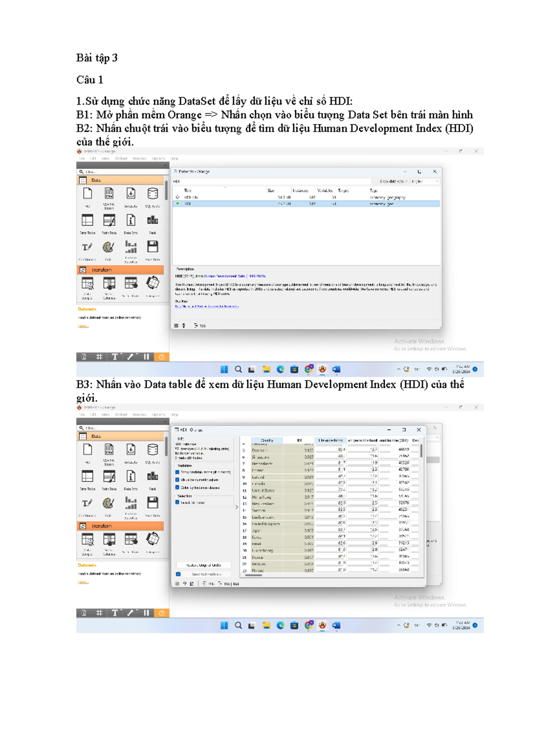Screen dimensions: 535x756
Task: Open Options menu above Datasets window
Action: (x=158, y=158)
